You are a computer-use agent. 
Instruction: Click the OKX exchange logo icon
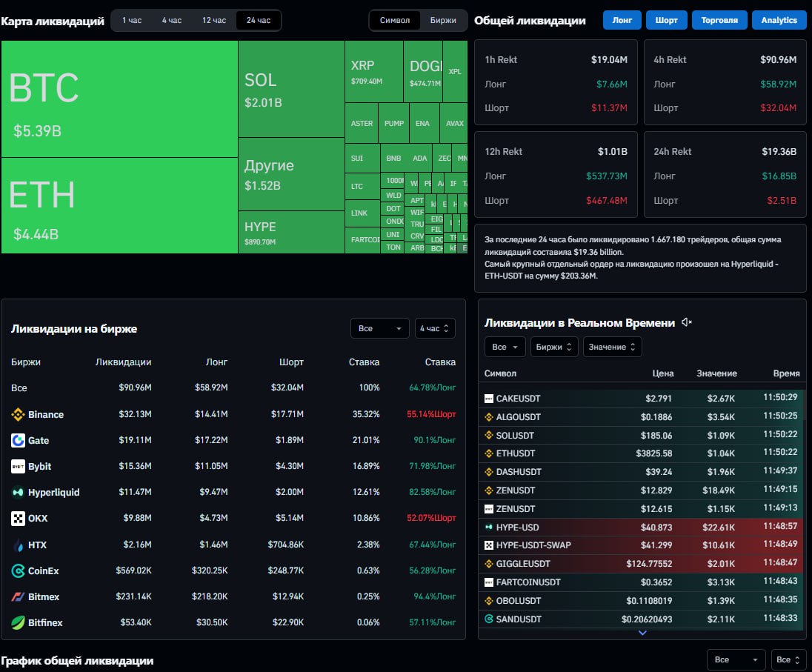(x=19, y=519)
